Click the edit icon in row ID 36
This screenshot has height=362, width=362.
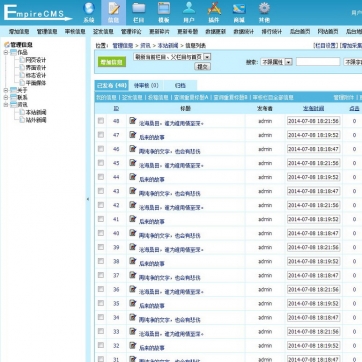[x=133, y=289]
